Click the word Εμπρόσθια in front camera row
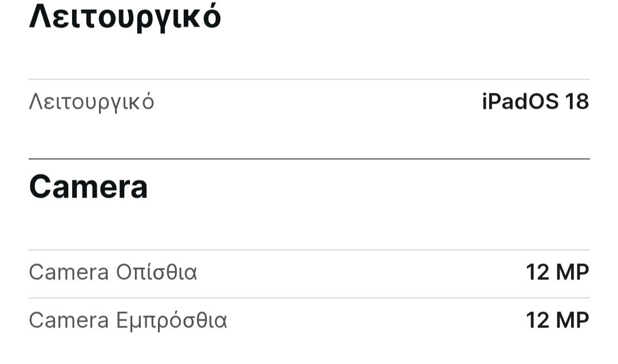Image resolution: width=618 pixels, height=364 pixels. click(172, 321)
